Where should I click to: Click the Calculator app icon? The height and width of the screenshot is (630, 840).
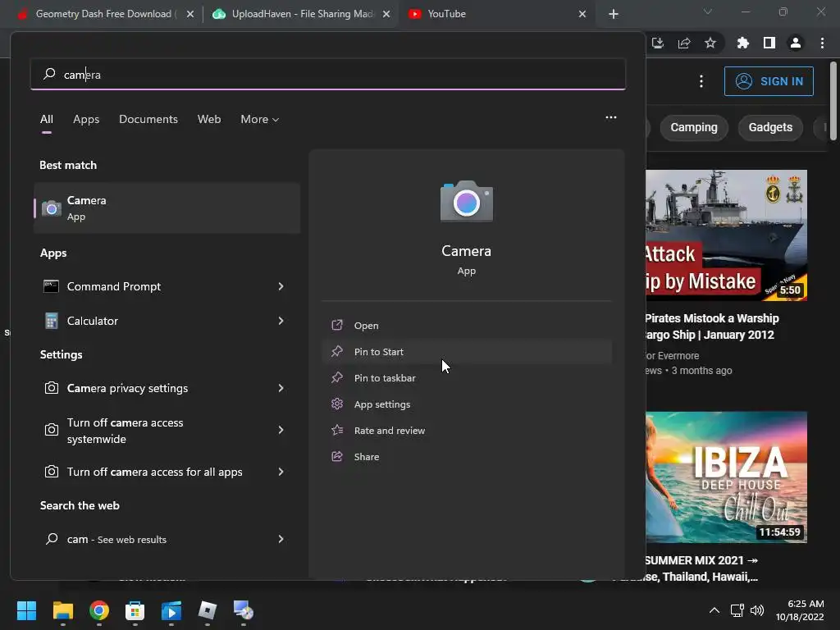pos(51,321)
